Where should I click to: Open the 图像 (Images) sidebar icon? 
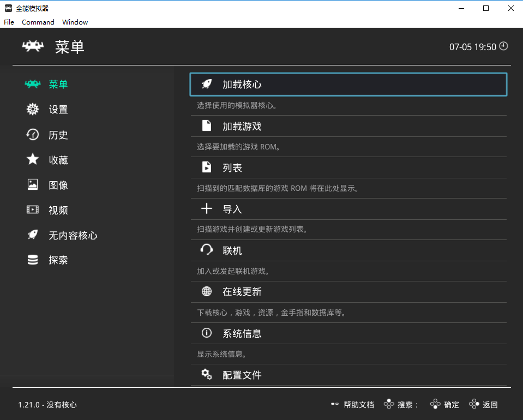[x=33, y=184]
